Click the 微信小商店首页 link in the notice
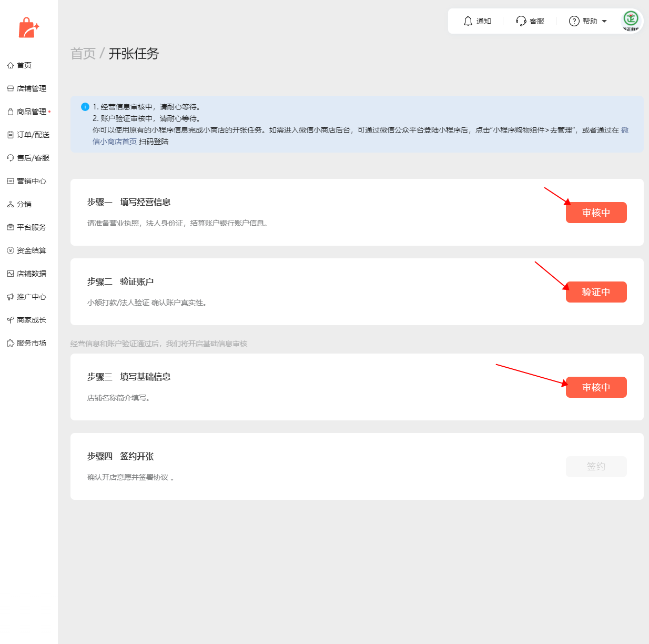649x644 pixels. (115, 142)
